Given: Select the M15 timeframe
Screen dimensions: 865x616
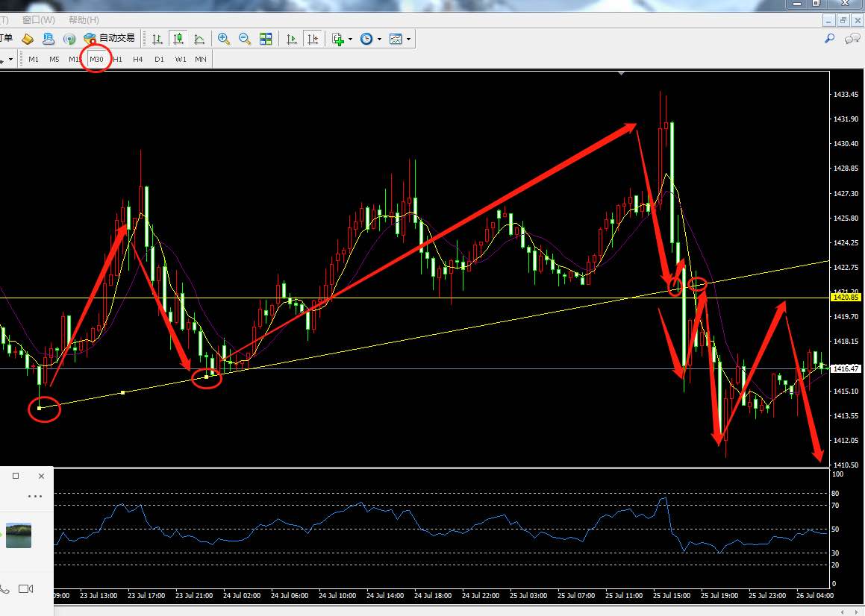Looking at the screenshot, I should tap(75, 59).
